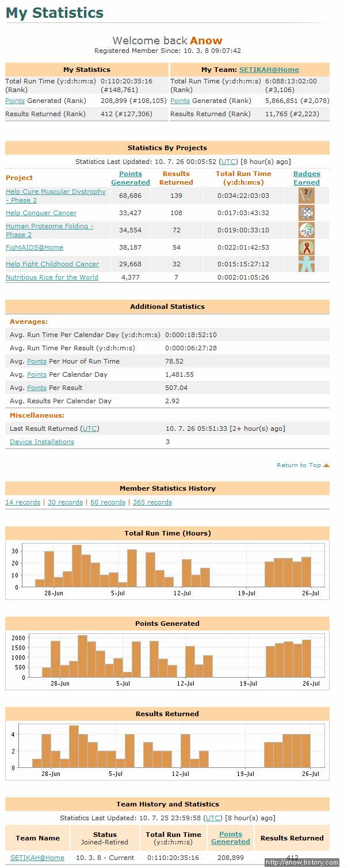
Task: Select the username Anow in welcome message
Action: pyautogui.click(x=206, y=41)
